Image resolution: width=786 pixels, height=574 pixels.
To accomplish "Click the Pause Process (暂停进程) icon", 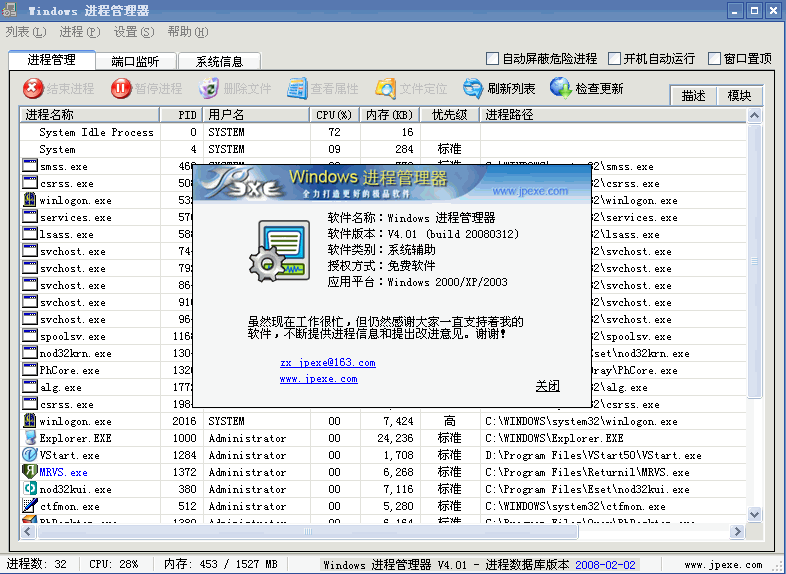I will click(x=121, y=89).
